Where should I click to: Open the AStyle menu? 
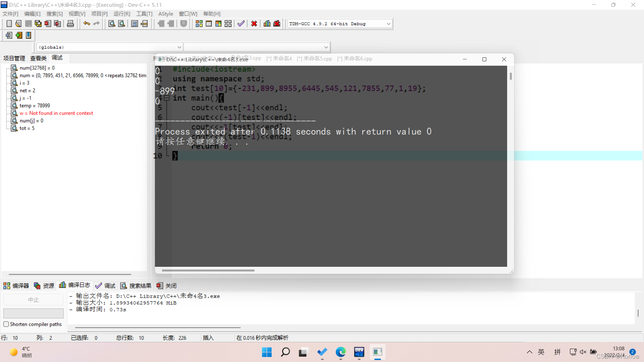[x=165, y=14]
